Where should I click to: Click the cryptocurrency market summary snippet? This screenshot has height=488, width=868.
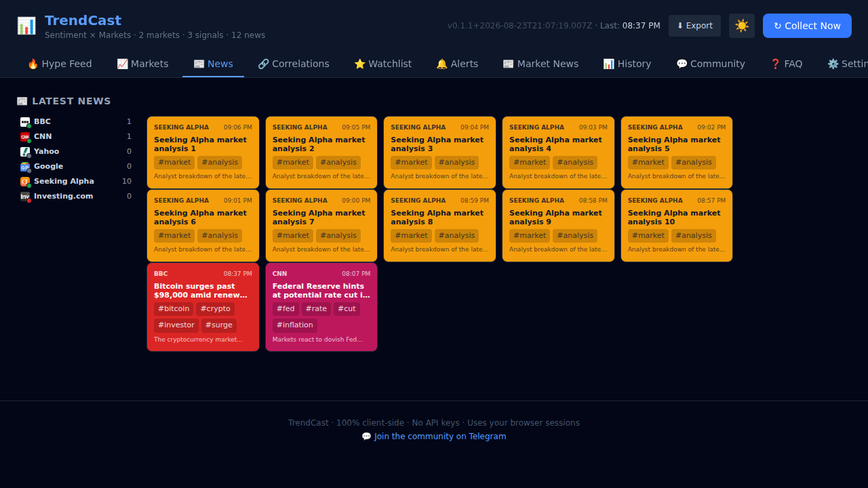click(x=199, y=340)
